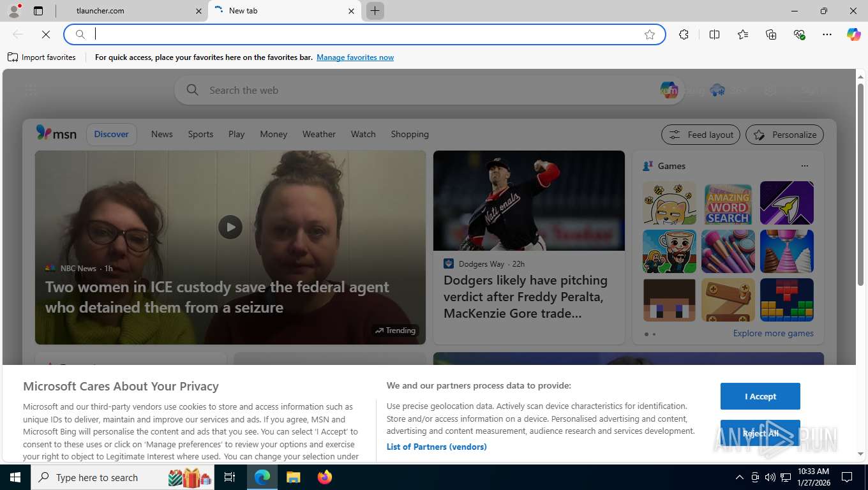Open the Shopping tab
The image size is (868, 490).
[410, 134]
